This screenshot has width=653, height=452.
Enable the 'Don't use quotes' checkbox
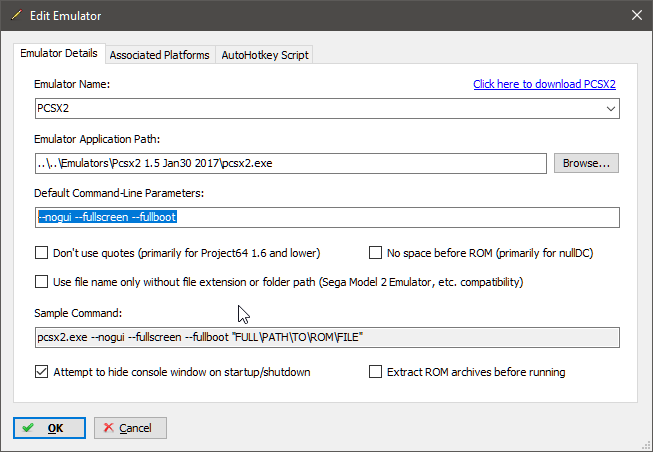pos(41,253)
